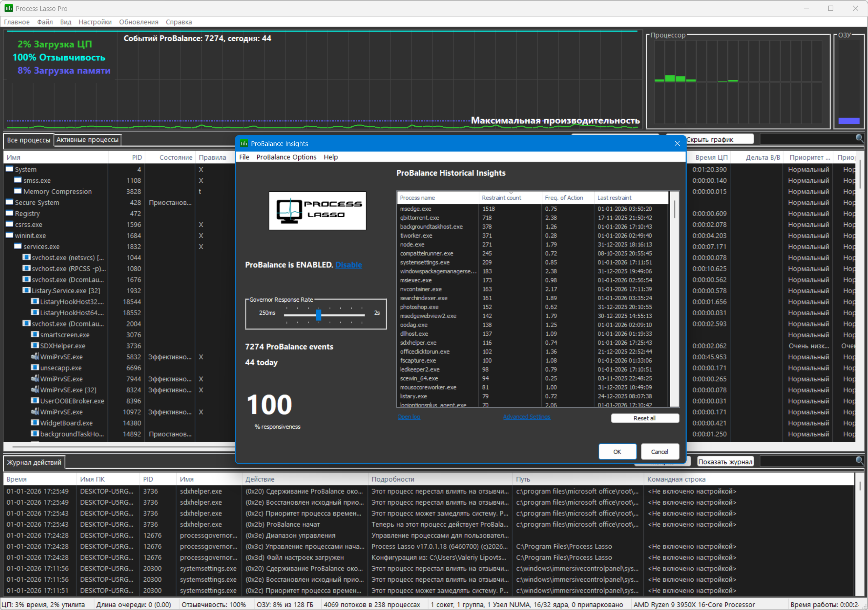Sort the process list by PID column header
Viewport: 868px width, 610px height.
click(137, 157)
